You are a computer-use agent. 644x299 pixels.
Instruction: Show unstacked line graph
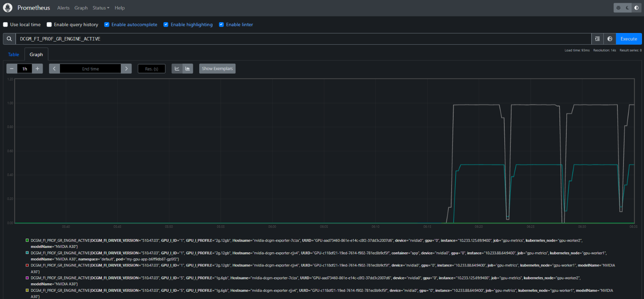177,69
